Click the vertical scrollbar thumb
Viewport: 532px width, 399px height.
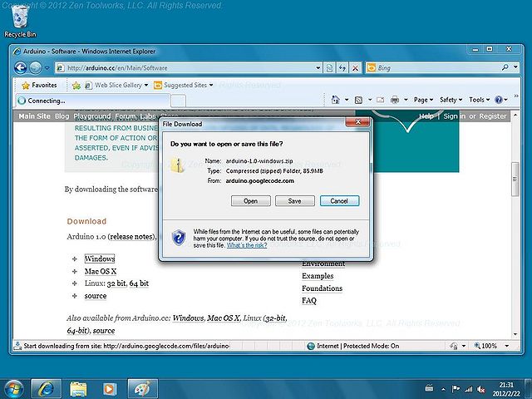tap(515, 179)
